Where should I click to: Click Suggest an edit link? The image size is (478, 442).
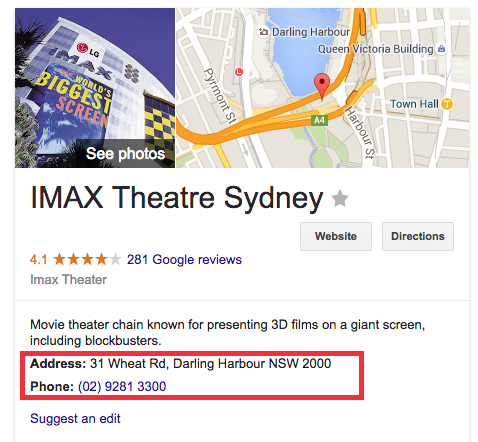tap(75, 419)
